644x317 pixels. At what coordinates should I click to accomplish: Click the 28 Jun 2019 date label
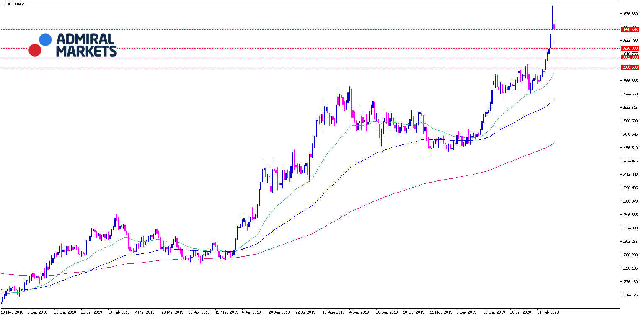pos(279,312)
